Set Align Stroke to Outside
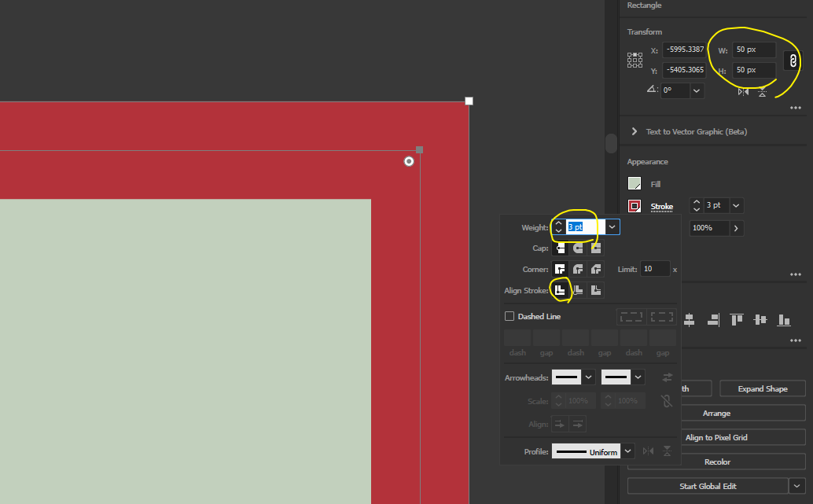 pyautogui.click(x=596, y=290)
